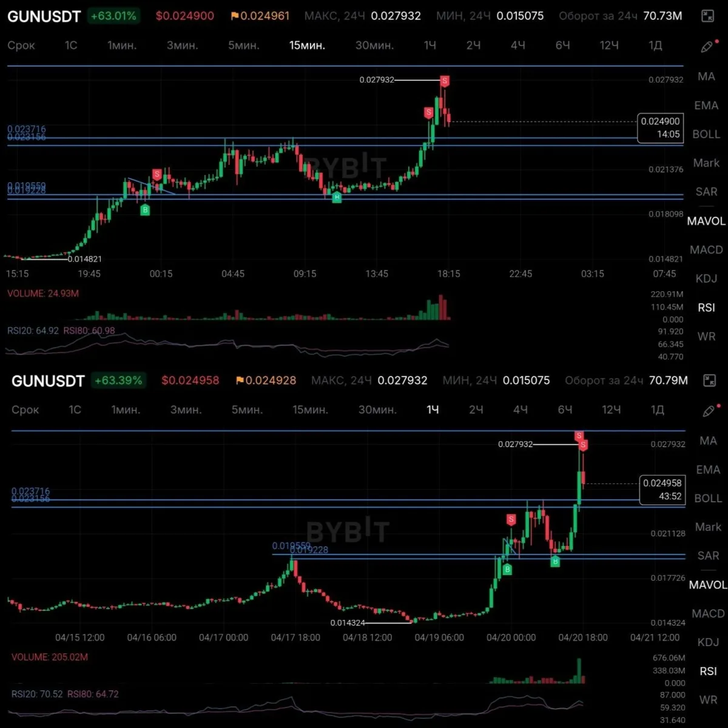Switch upper chart to 6Ч timeframe
Image resolution: width=728 pixels, height=728 pixels.
click(563, 45)
